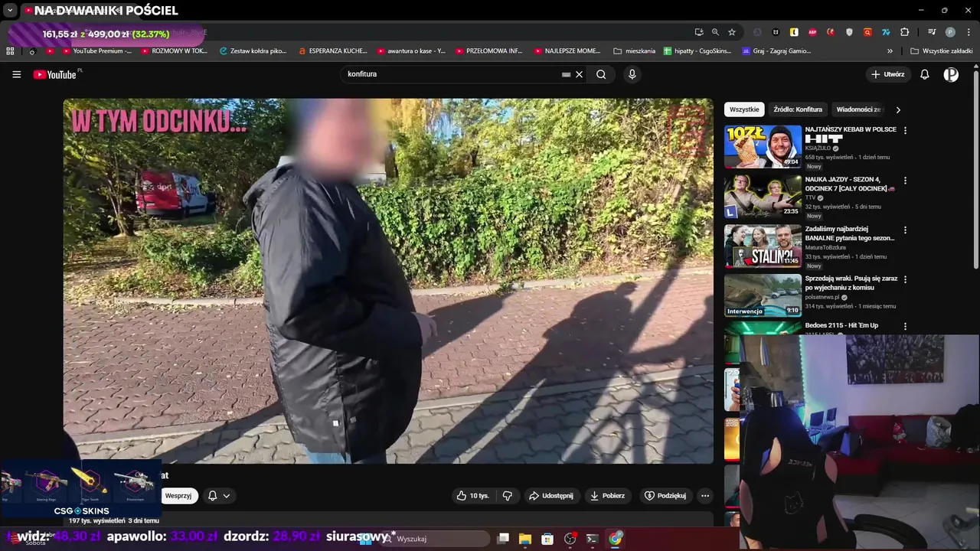The image size is (980, 551).
Task: Open tab search dropdown arrow
Action: (10, 11)
